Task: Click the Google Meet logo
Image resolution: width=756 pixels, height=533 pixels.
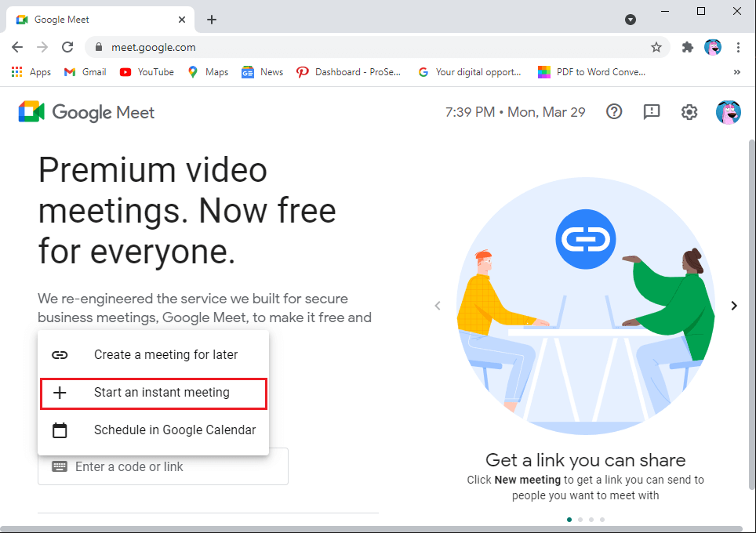Action: click(x=87, y=113)
